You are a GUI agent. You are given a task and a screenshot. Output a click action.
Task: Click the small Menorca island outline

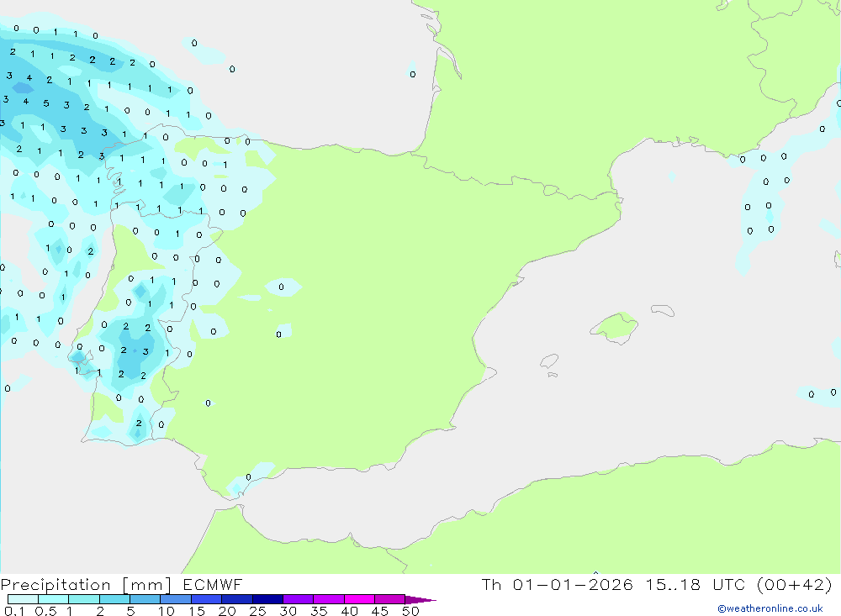663,310
